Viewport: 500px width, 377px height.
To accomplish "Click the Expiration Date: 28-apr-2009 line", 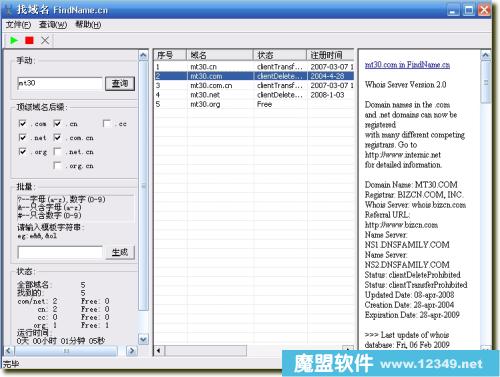I will pos(412,315).
